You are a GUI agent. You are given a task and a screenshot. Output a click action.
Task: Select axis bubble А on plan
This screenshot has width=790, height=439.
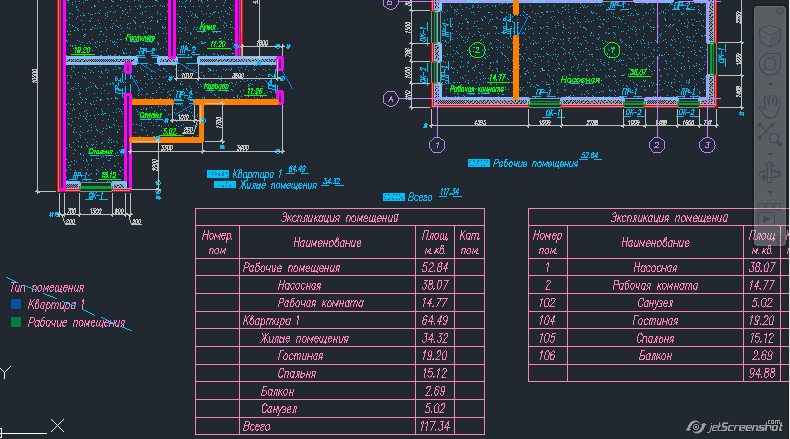click(x=390, y=99)
